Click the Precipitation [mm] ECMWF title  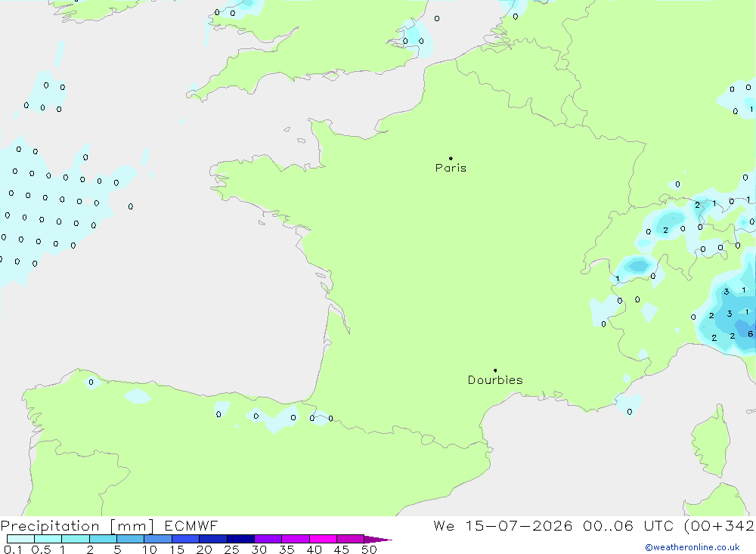(109, 525)
